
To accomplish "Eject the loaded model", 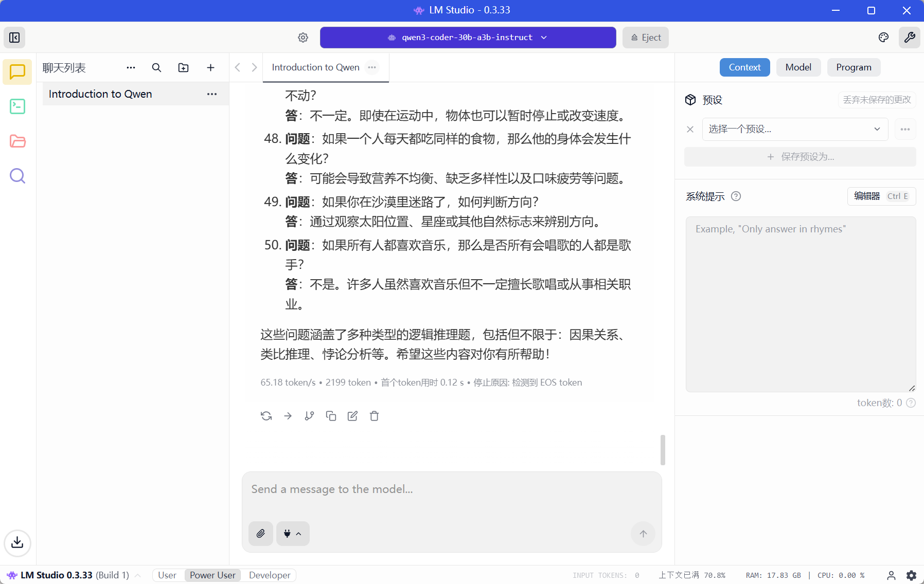I will coord(646,38).
